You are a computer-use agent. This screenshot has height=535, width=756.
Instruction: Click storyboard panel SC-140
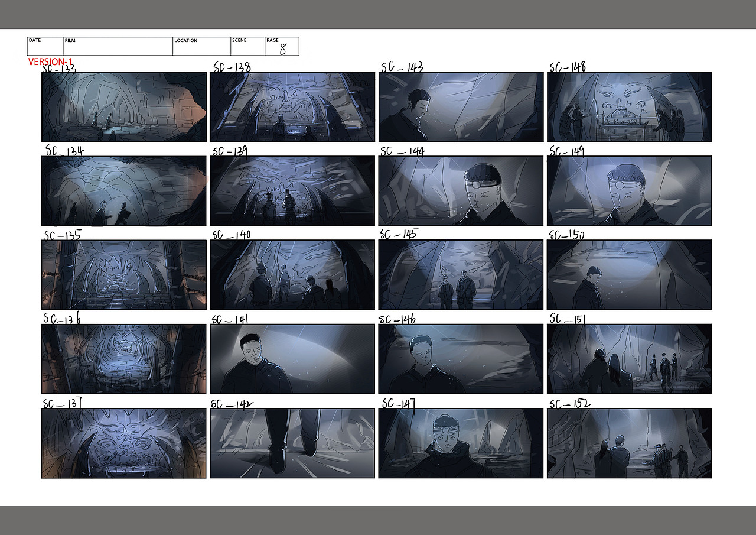coord(292,275)
